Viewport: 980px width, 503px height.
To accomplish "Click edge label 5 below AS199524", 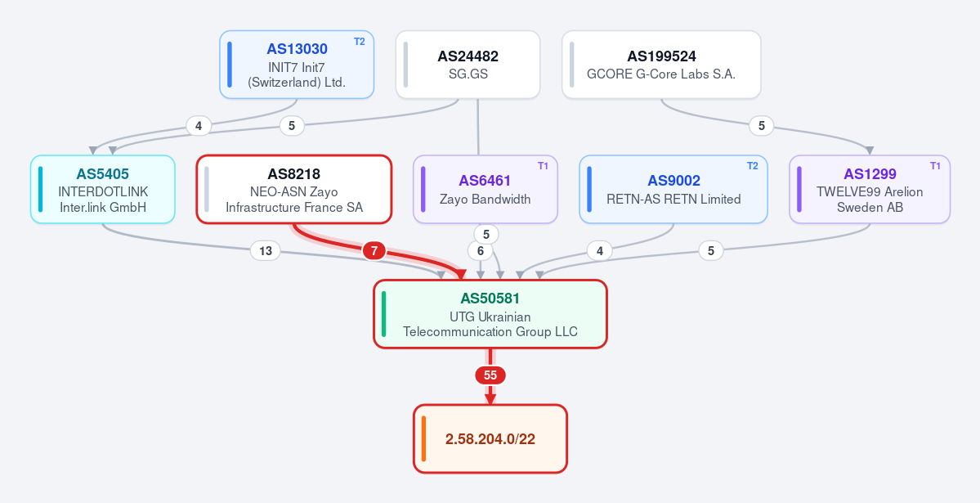I will [761, 126].
